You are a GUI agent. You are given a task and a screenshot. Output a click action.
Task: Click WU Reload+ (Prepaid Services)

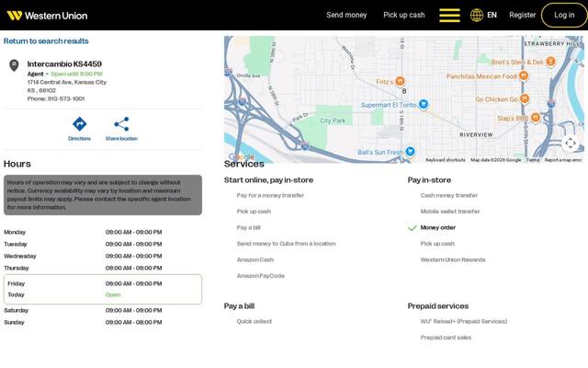[463, 321]
